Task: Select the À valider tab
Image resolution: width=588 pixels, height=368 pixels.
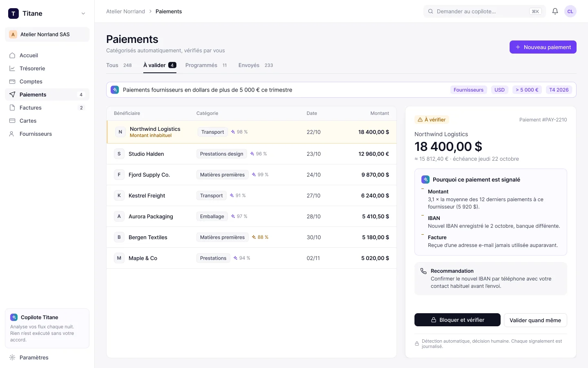Action: tap(160, 65)
